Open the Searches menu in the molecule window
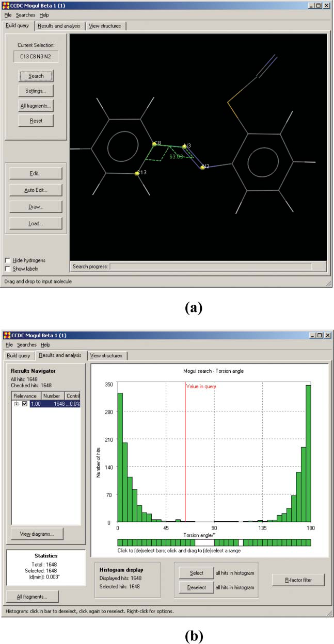334x644 pixels. tap(25, 15)
